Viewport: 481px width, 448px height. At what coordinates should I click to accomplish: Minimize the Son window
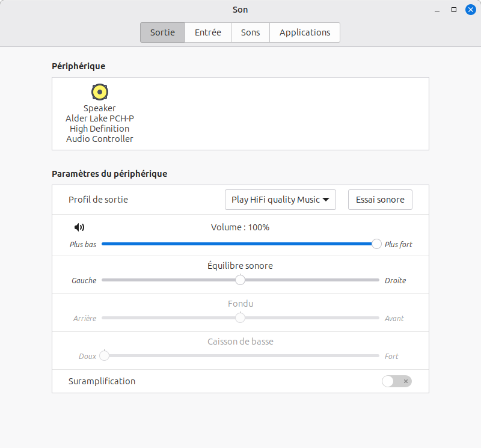(437, 10)
